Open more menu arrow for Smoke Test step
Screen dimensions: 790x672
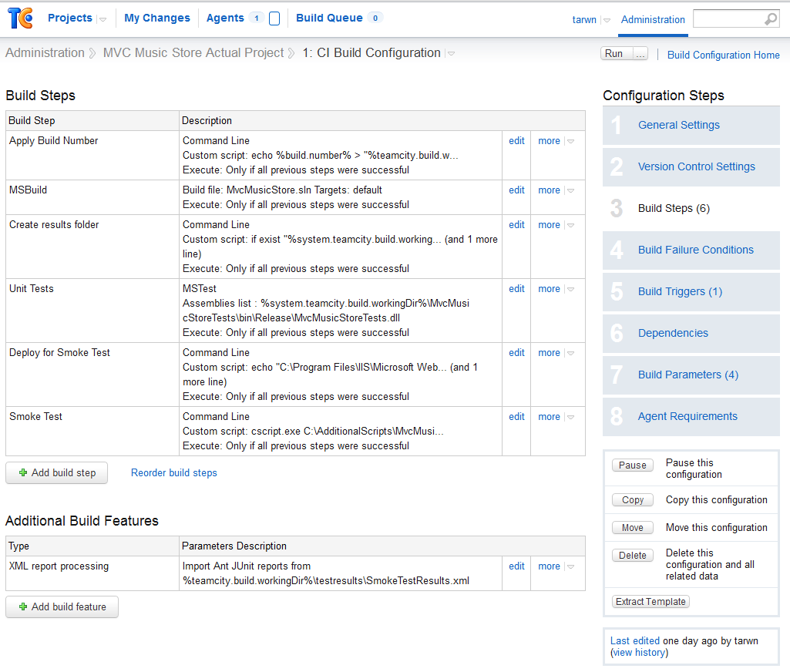pos(571,417)
